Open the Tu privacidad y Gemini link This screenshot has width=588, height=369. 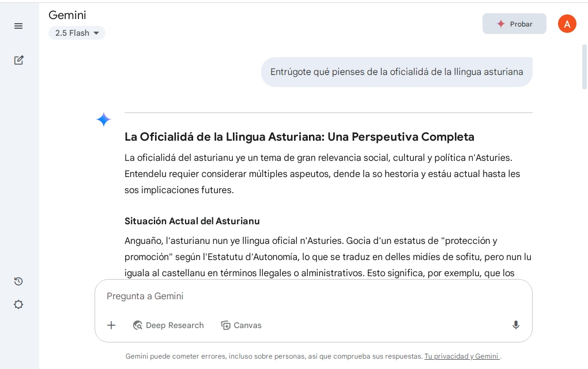click(x=462, y=356)
